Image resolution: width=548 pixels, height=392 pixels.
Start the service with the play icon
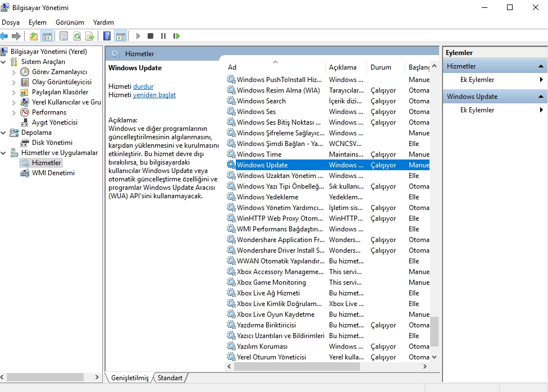point(138,36)
